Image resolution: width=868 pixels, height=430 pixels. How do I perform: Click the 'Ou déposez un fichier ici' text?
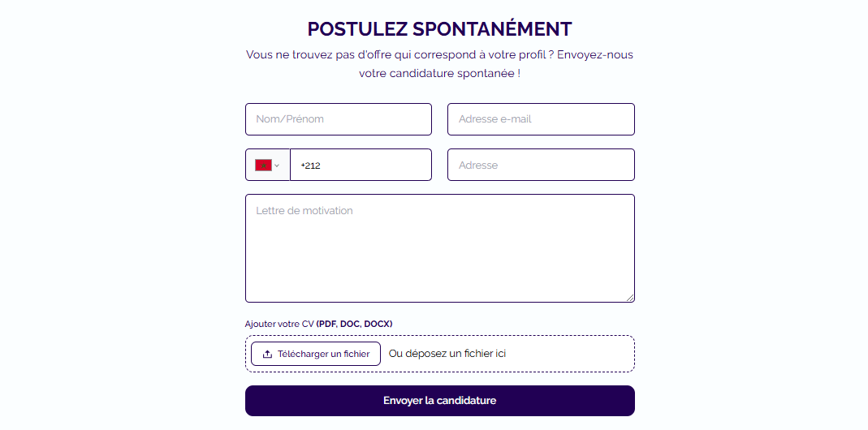[447, 354]
